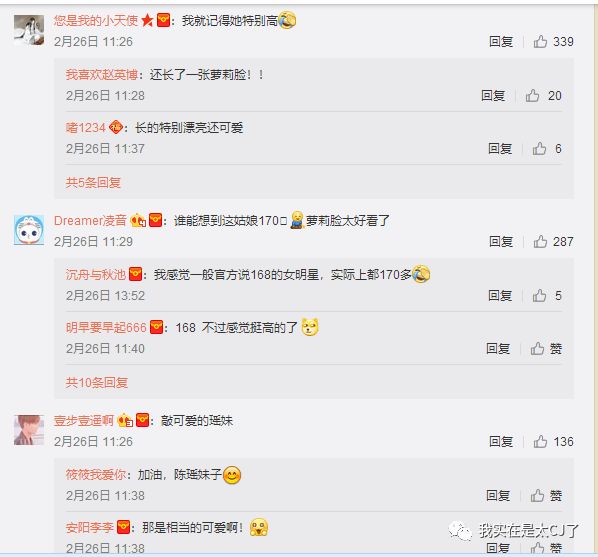The image size is (598, 557).
Task: Open 我喜欢赵英博 user profile link
Action: 101,74
